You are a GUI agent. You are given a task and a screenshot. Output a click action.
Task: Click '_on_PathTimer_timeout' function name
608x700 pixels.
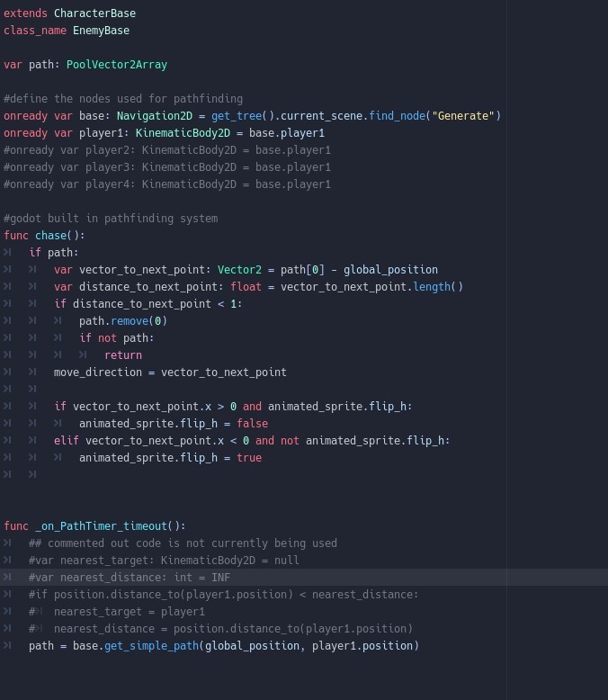(x=101, y=526)
